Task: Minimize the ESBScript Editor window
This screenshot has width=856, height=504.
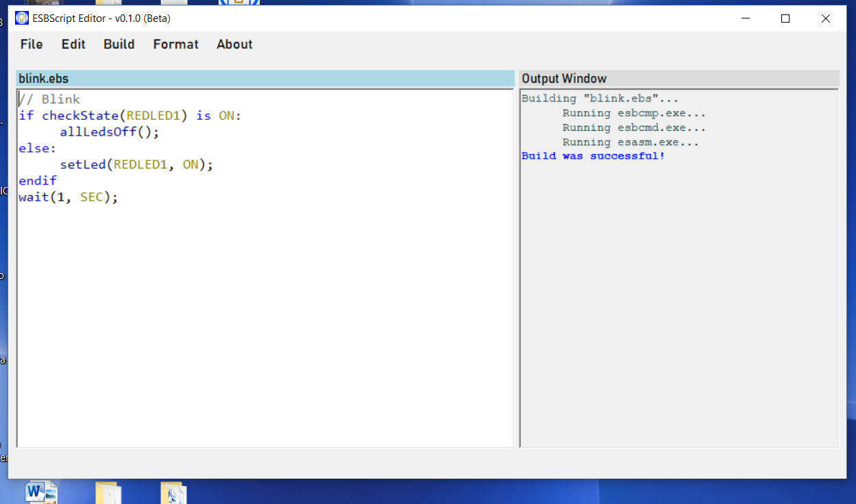Action: tap(745, 19)
